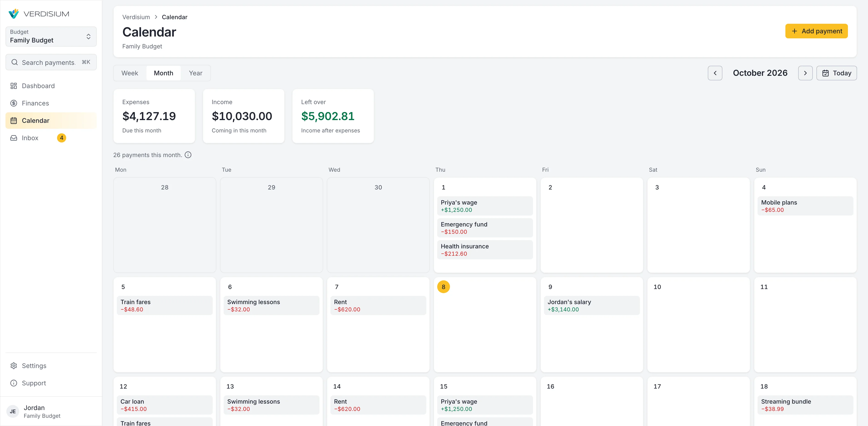This screenshot has height=426, width=868.
Task: Open the Family Budget selector dropdown
Action: pos(51,36)
